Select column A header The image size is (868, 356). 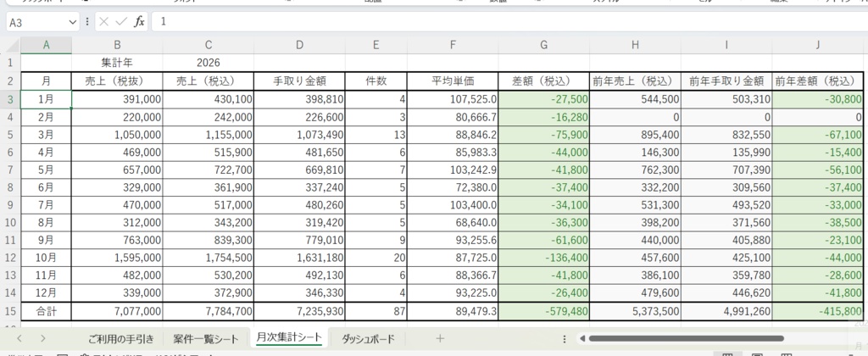pyautogui.click(x=46, y=46)
